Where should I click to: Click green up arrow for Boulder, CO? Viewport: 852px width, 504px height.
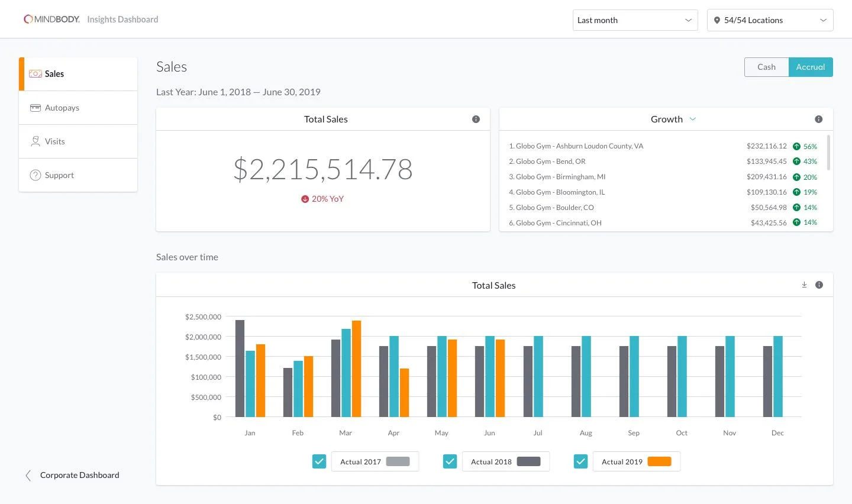click(x=796, y=208)
